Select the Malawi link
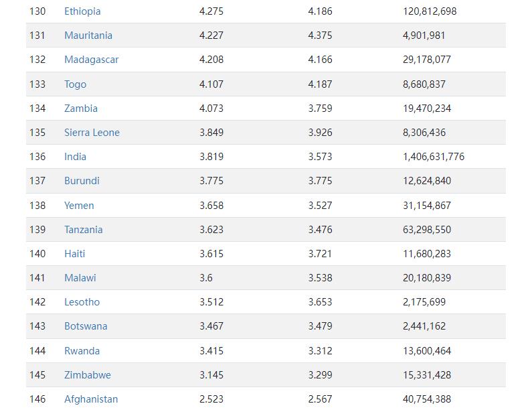532x420 pixels. (80, 278)
